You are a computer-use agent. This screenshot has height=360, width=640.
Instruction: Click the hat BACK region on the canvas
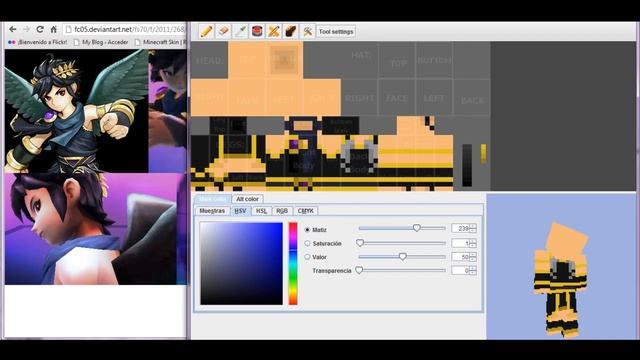[472, 98]
